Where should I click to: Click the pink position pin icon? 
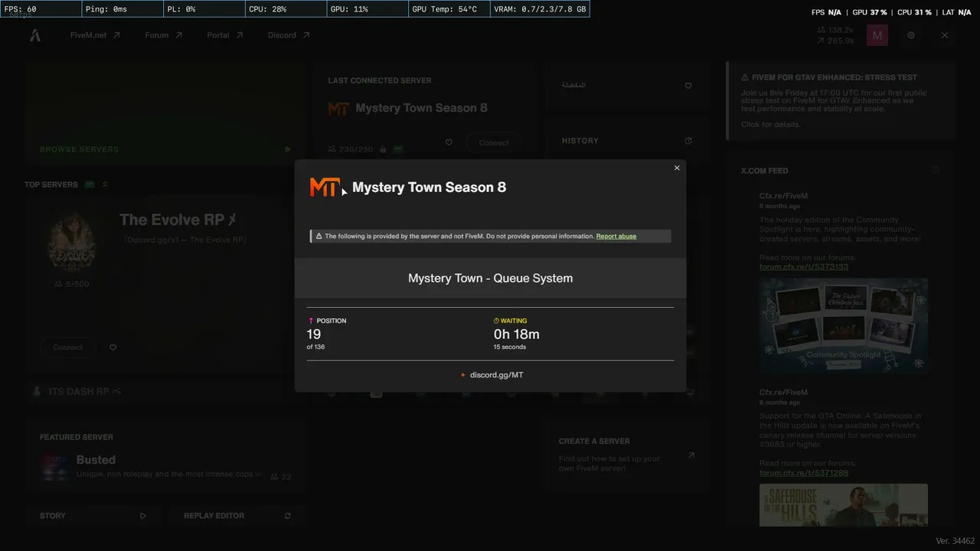coord(311,321)
